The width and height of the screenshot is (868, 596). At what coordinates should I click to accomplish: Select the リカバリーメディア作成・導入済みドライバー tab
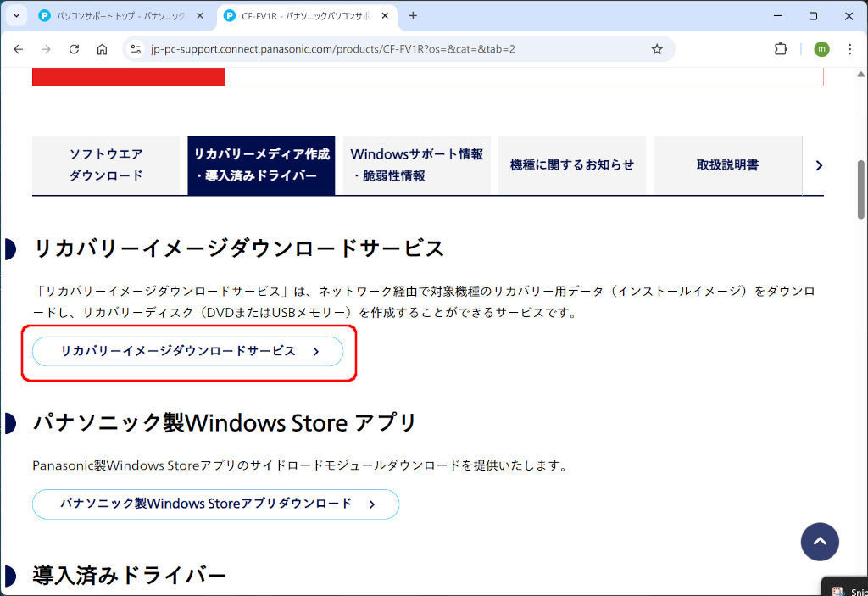pyautogui.click(x=261, y=165)
